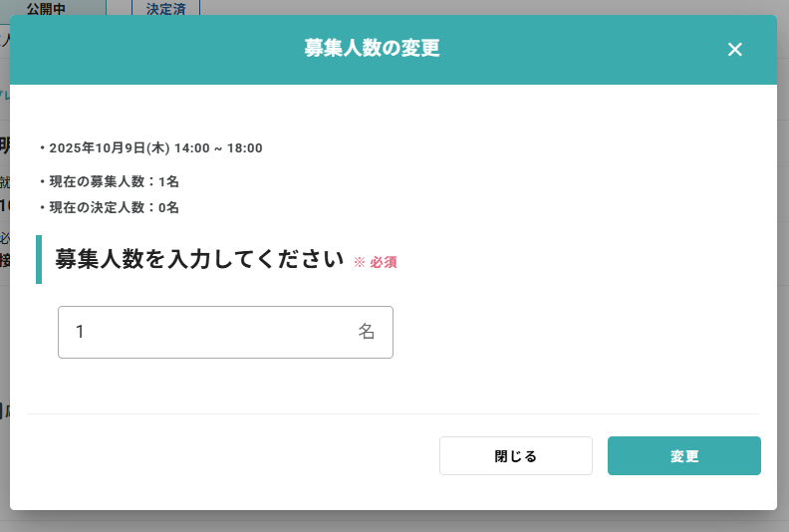Viewport: 789px width, 532px height.
Task: Click the divider line above the buttons
Action: 393,413
